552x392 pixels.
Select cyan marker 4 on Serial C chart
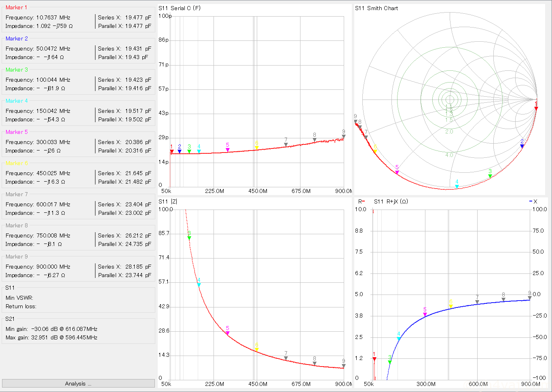pyautogui.click(x=199, y=152)
